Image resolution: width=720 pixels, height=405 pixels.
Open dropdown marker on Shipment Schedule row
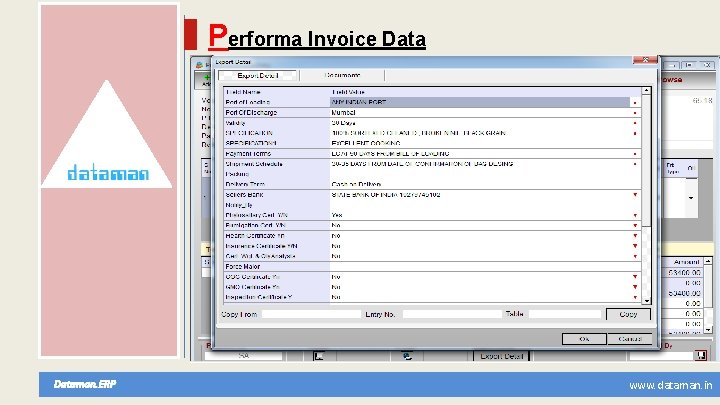click(x=635, y=164)
